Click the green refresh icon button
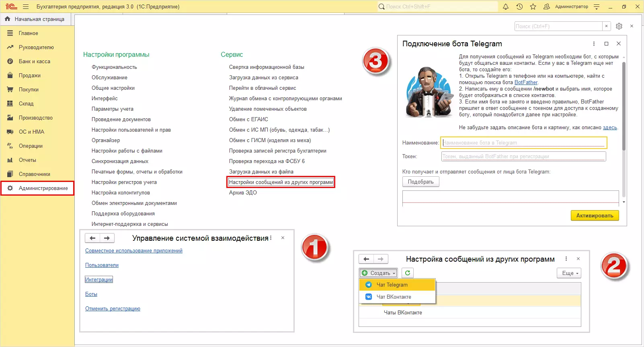 pyautogui.click(x=408, y=273)
